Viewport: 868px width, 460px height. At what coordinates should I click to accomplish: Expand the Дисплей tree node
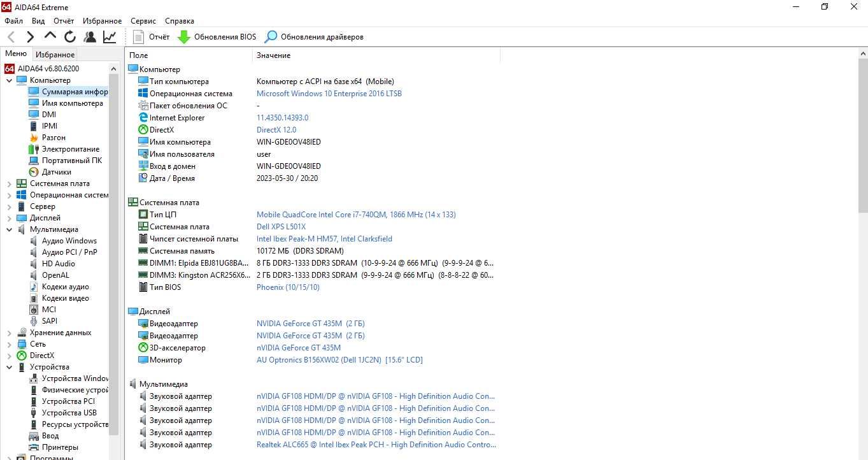coord(9,217)
